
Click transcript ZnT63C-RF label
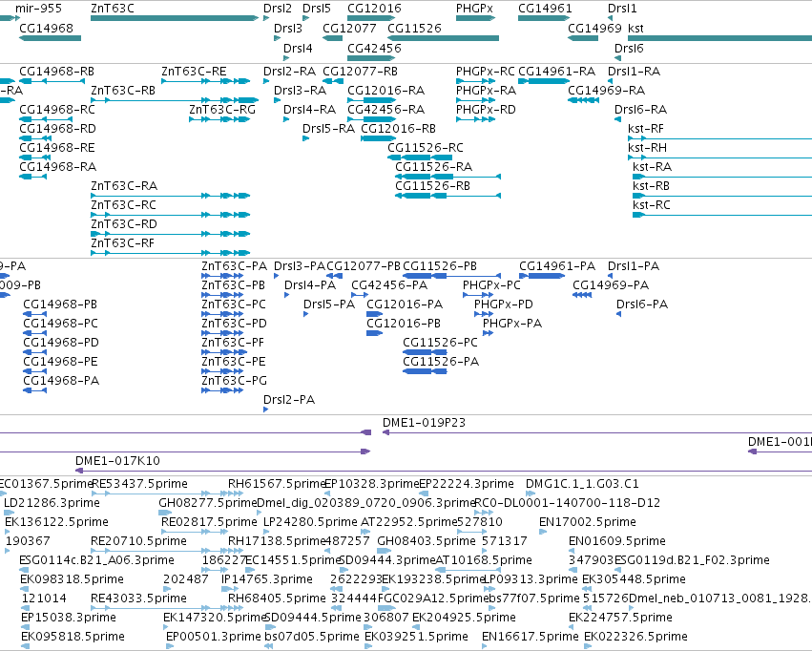[123, 242]
